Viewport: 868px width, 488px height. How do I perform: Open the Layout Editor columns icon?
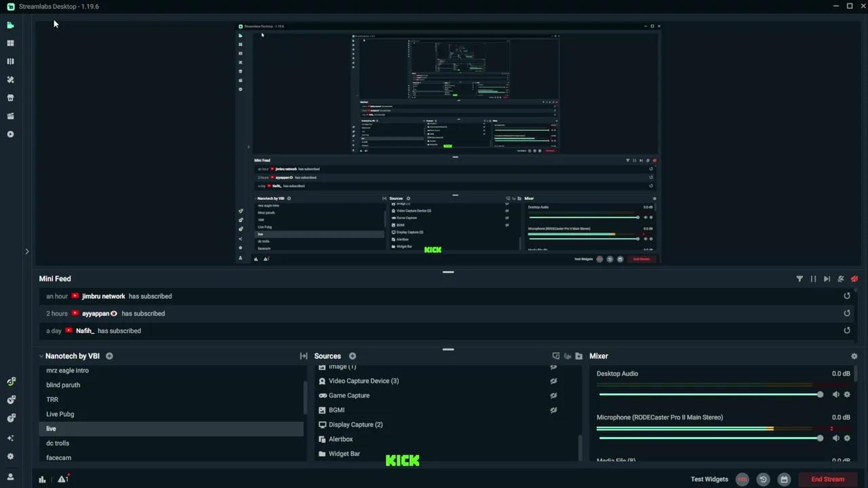10,61
